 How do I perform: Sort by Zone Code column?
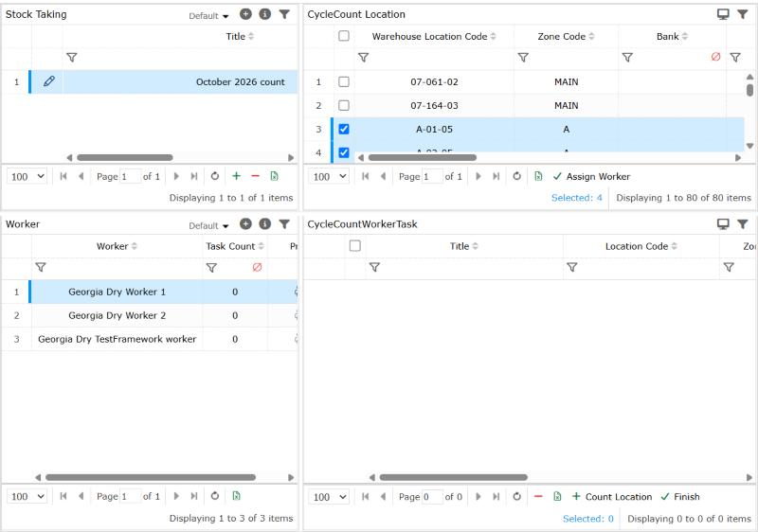pos(566,36)
